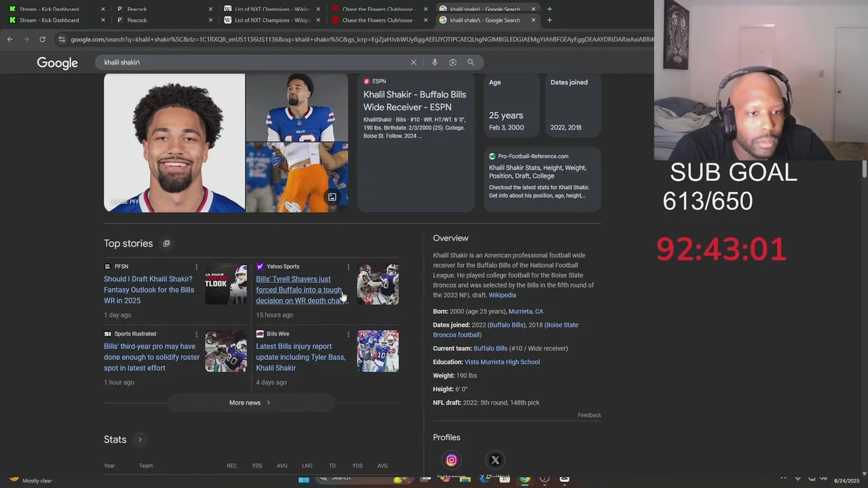Click the '15 hours ago' timestamp
The height and width of the screenshot is (488, 868).
[x=274, y=315]
